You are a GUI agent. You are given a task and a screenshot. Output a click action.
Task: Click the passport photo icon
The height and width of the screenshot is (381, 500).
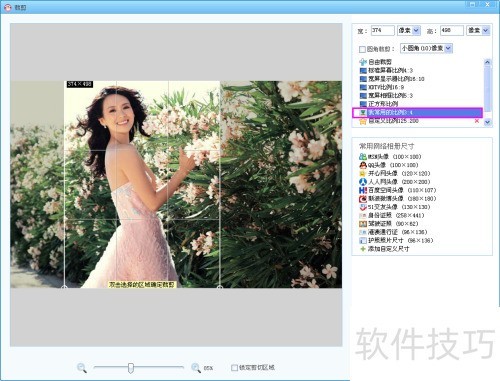[x=363, y=240]
